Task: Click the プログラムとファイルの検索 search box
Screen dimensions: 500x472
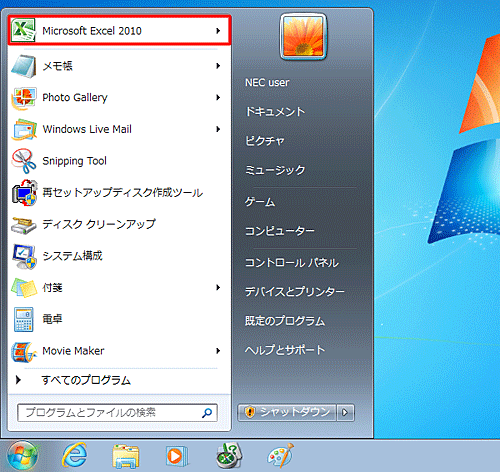Action: pos(117,413)
